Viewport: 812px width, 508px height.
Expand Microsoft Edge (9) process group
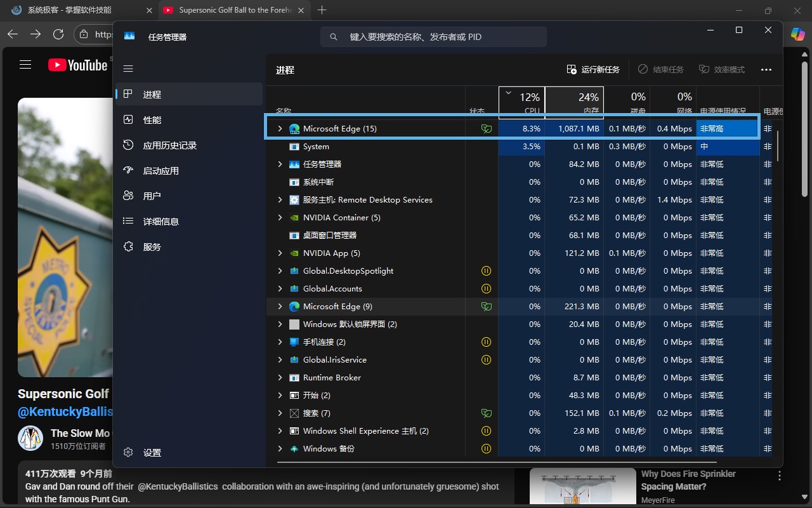[280, 306]
